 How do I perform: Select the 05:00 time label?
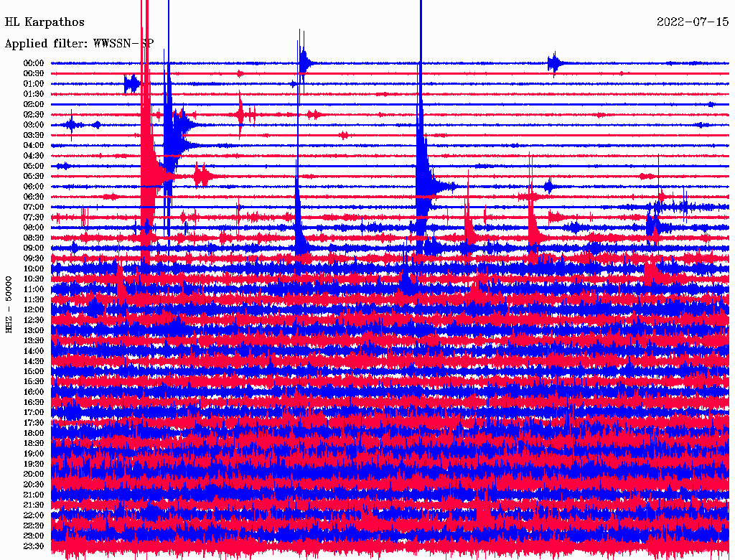tap(34, 166)
